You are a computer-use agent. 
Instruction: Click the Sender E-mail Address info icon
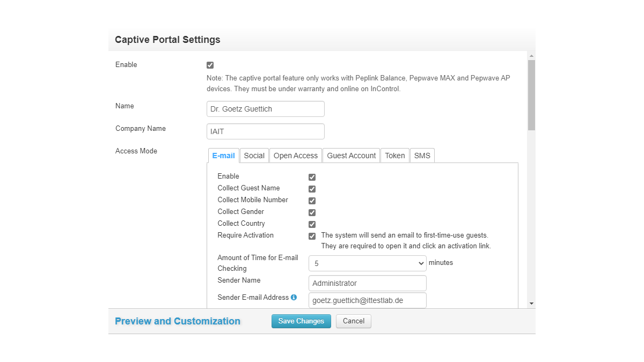[294, 298]
